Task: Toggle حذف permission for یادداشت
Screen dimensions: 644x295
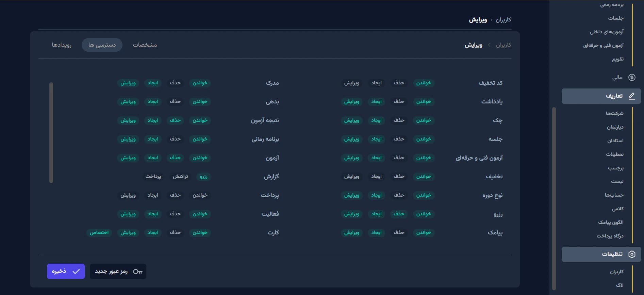Action: (x=399, y=102)
